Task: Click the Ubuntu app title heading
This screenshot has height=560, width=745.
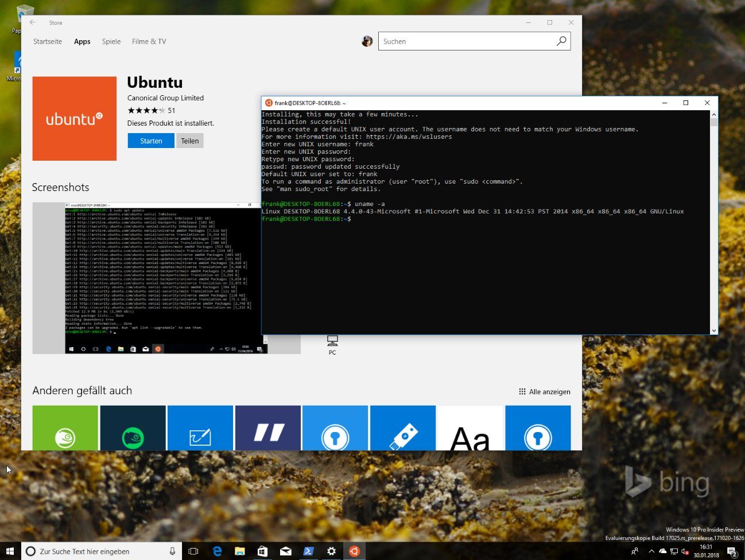Action: (155, 82)
